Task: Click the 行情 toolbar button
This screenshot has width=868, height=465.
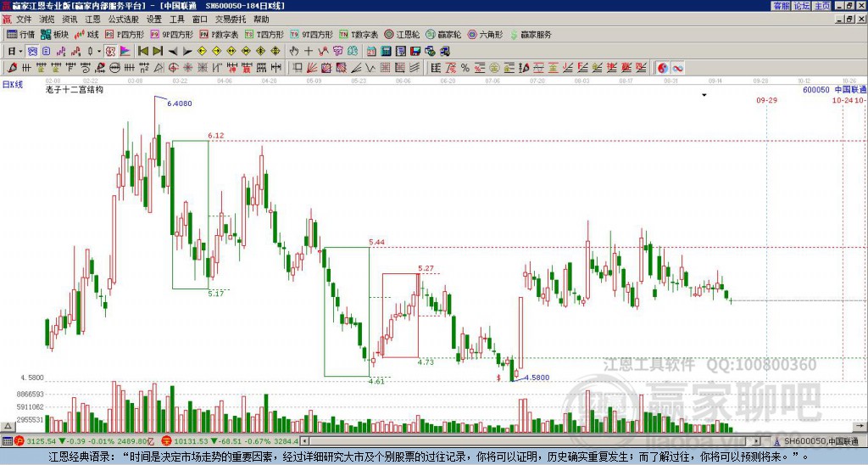Action: [x=21, y=34]
